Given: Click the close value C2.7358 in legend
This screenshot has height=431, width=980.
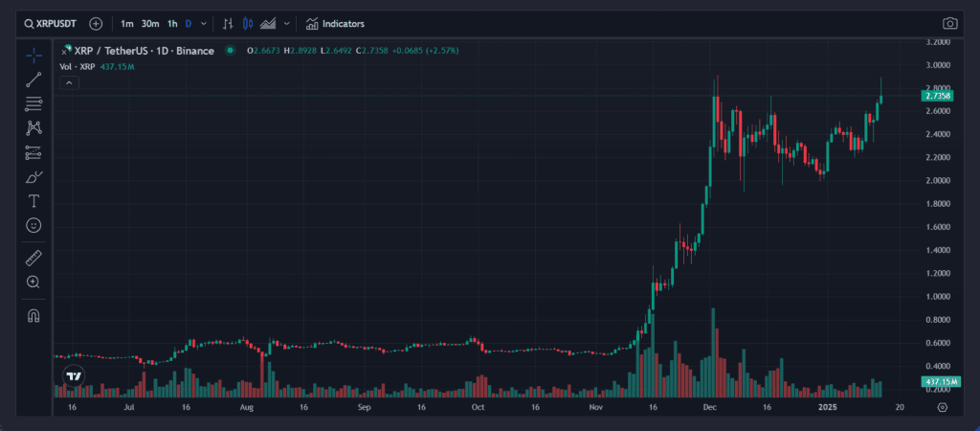Looking at the screenshot, I should 372,51.
